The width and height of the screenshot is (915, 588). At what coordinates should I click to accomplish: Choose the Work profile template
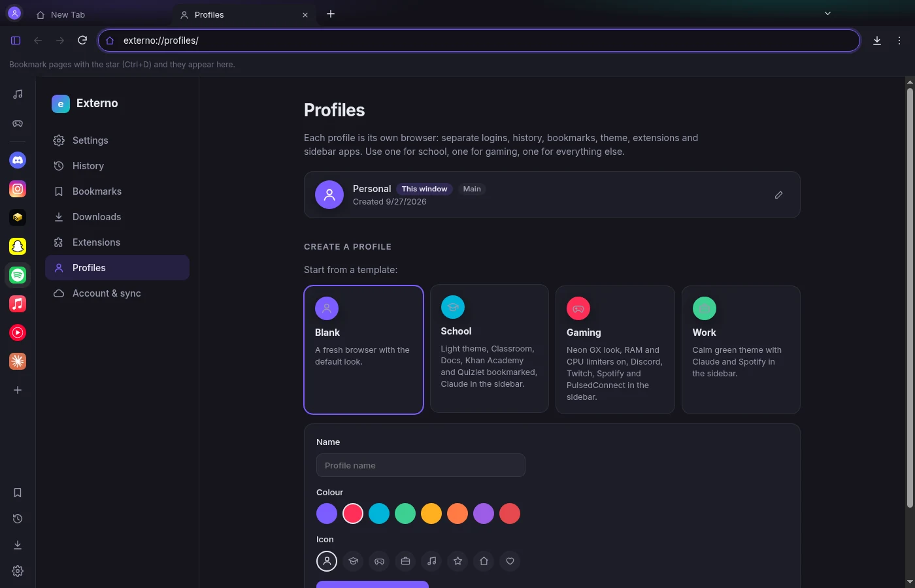point(741,350)
